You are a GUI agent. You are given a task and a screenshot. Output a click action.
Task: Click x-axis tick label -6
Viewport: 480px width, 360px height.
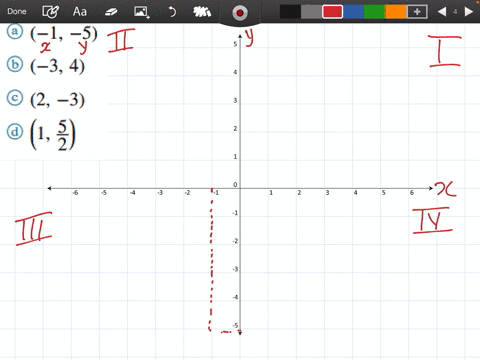(75, 193)
